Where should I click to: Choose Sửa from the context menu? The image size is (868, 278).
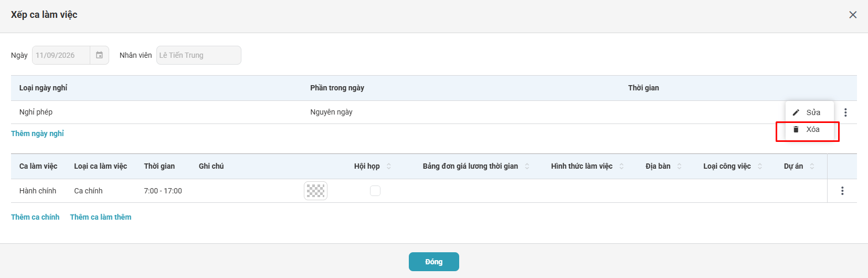click(x=810, y=112)
